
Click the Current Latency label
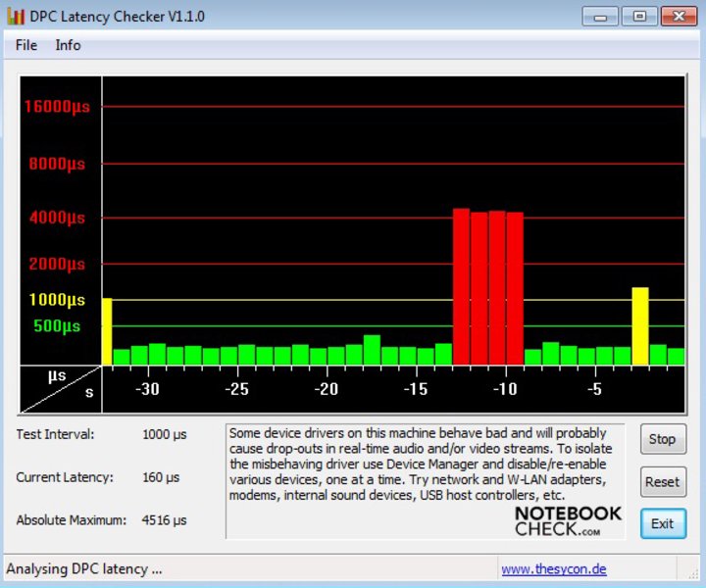(x=65, y=477)
